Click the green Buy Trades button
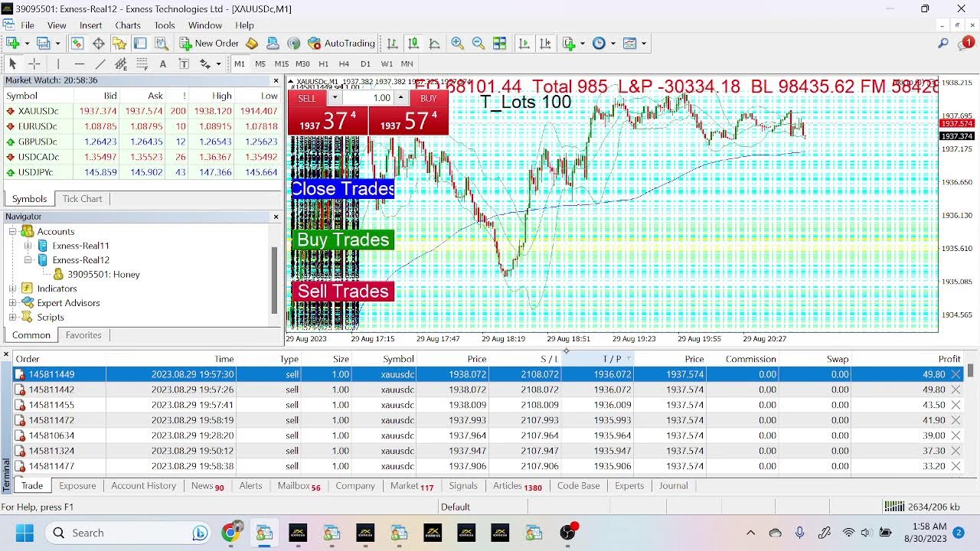 point(343,240)
